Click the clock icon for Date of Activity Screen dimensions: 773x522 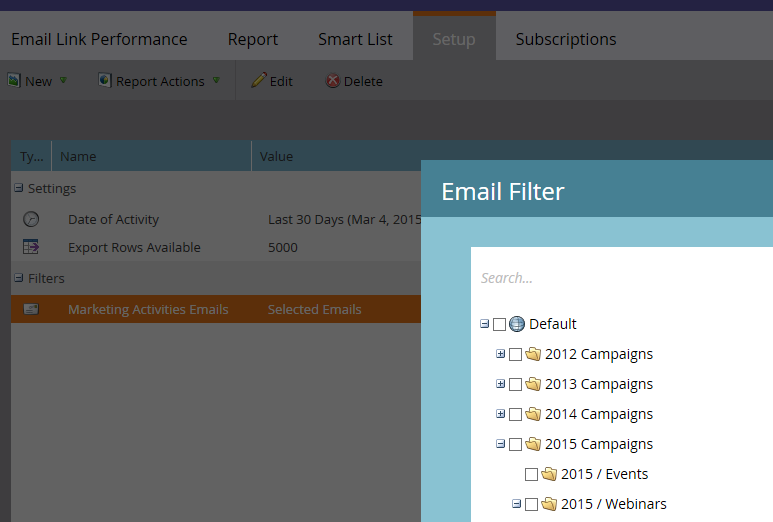click(x=31, y=219)
